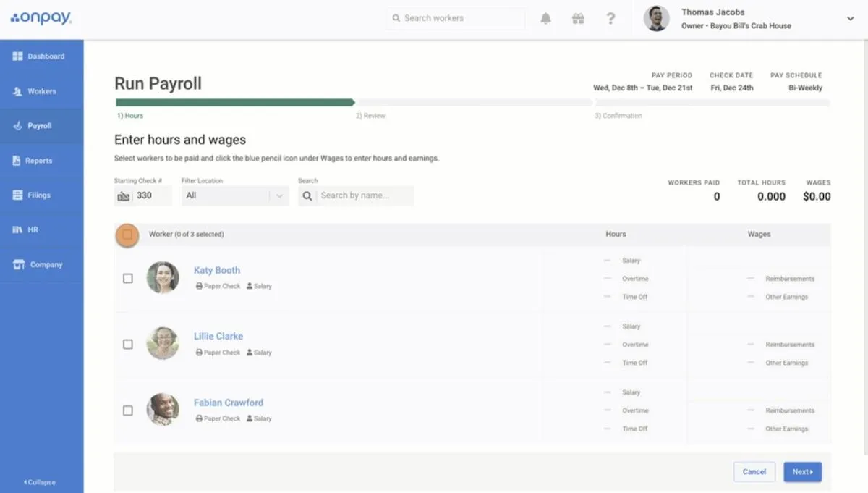Open the notifications bell
This screenshot has width=868, height=493.
546,19
